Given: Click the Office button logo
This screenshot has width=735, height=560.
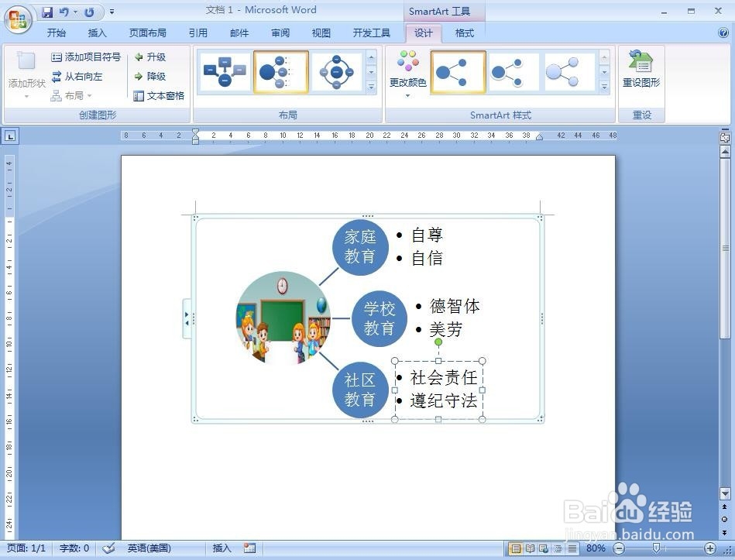Looking at the screenshot, I should [x=18, y=19].
